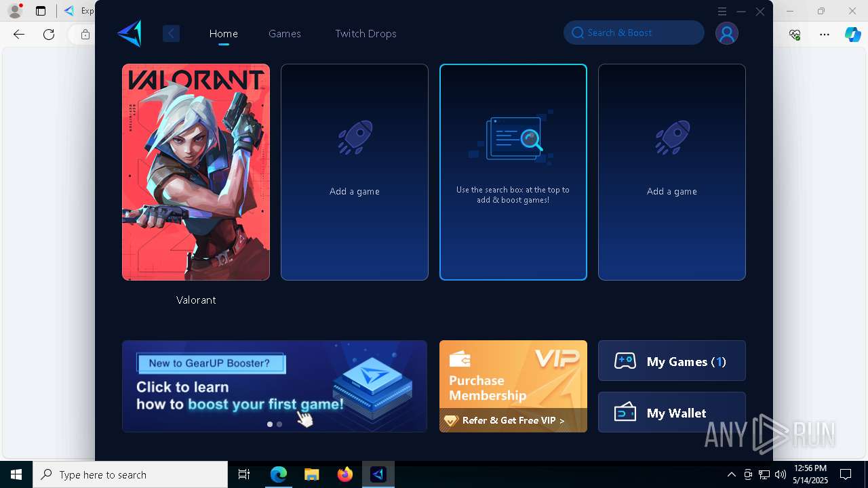Click the Valorant label under the card

coord(196,300)
